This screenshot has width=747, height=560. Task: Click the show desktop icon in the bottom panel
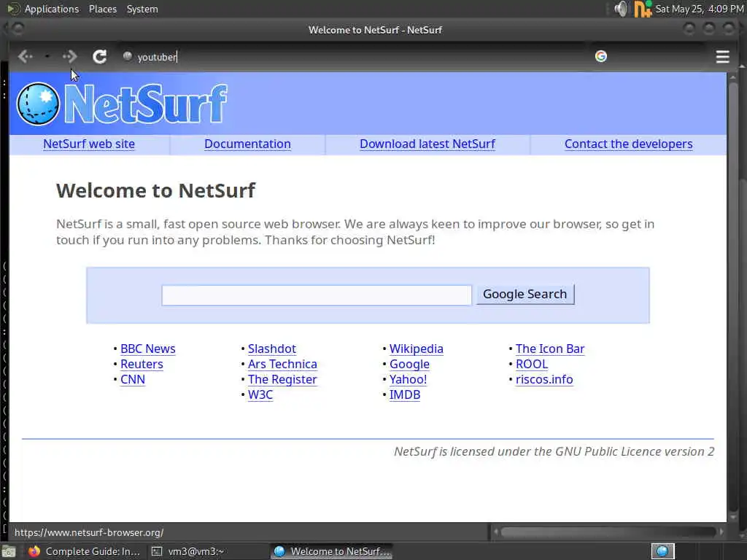click(x=9, y=552)
